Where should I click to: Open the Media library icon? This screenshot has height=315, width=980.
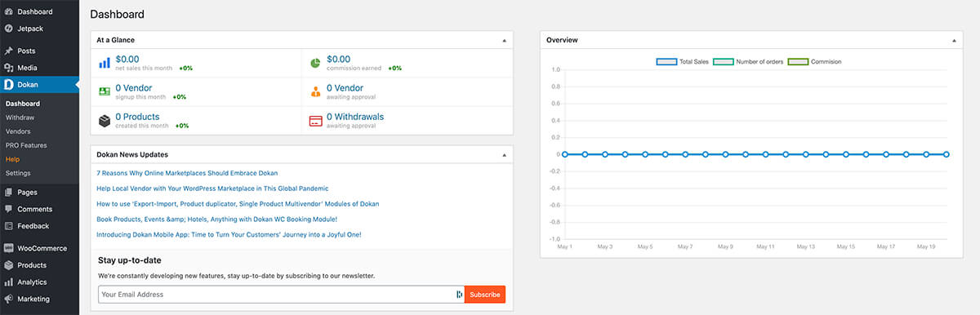click(8, 68)
